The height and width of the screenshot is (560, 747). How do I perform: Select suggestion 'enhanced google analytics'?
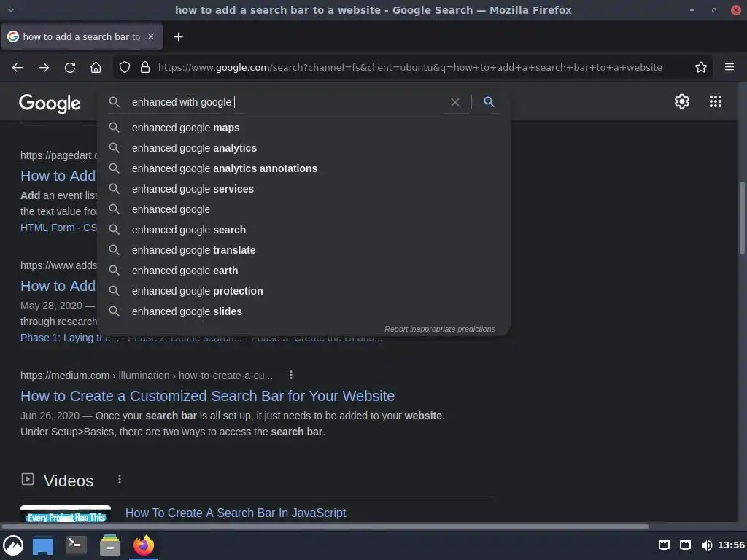click(x=303, y=148)
